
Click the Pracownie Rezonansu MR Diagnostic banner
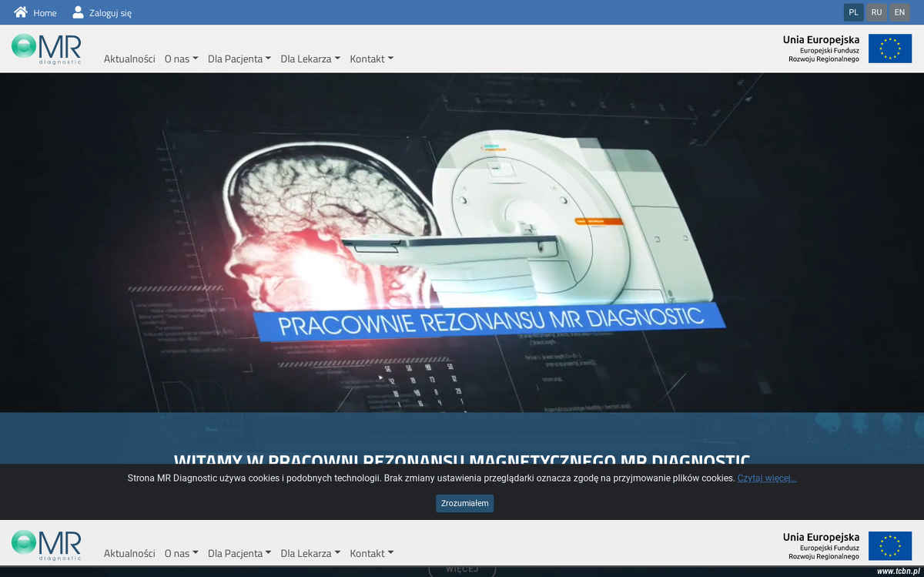[x=490, y=320]
